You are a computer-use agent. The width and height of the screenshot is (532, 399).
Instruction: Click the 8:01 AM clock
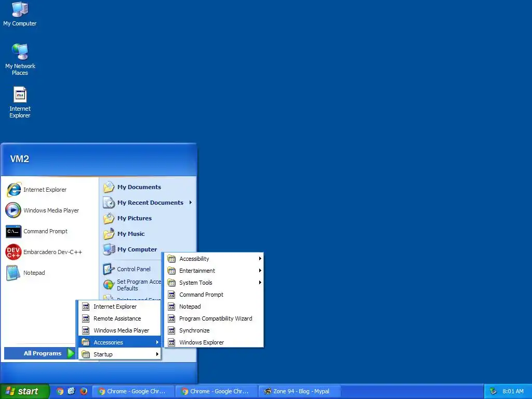click(513, 391)
